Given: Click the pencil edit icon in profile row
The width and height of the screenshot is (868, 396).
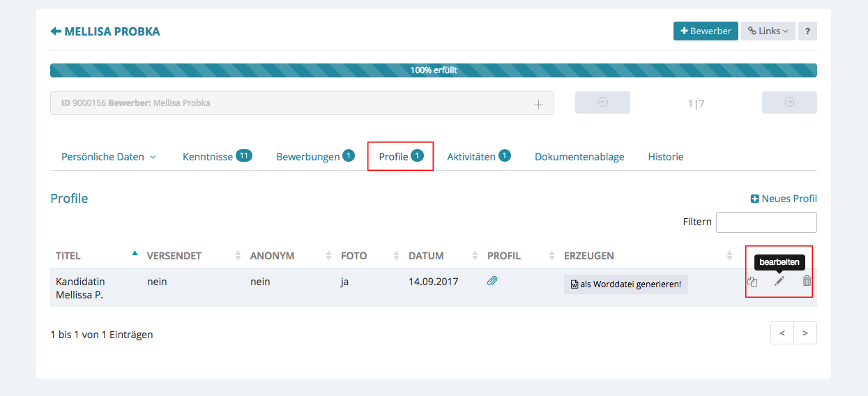Looking at the screenshot, I should tap(779, 281).
